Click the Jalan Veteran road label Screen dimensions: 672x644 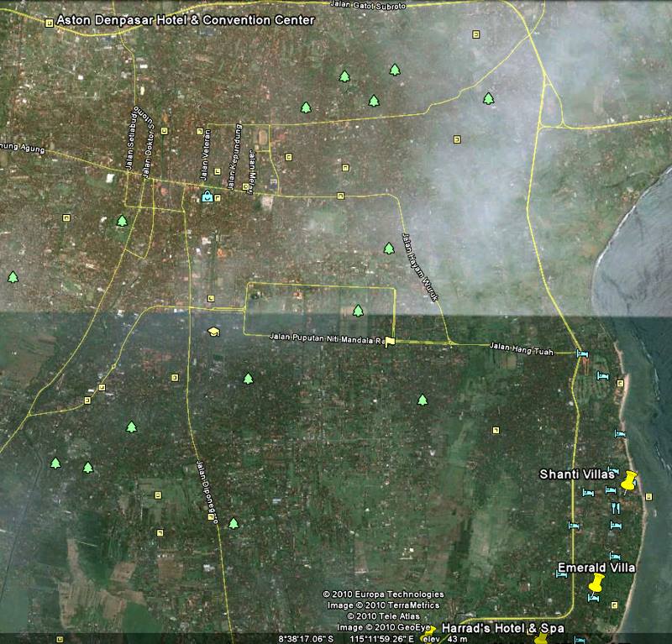[x=204, y=152]
